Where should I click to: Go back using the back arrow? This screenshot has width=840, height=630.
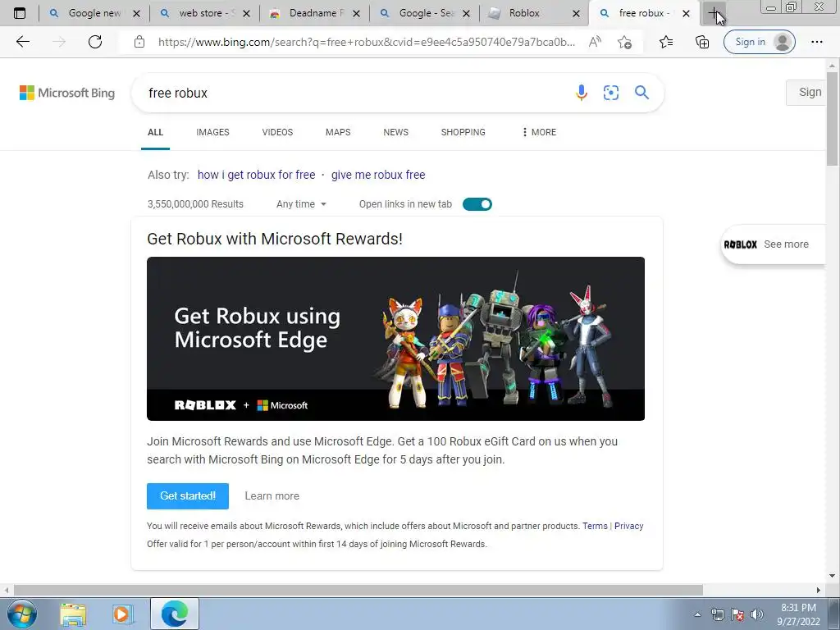click(22, 42)
